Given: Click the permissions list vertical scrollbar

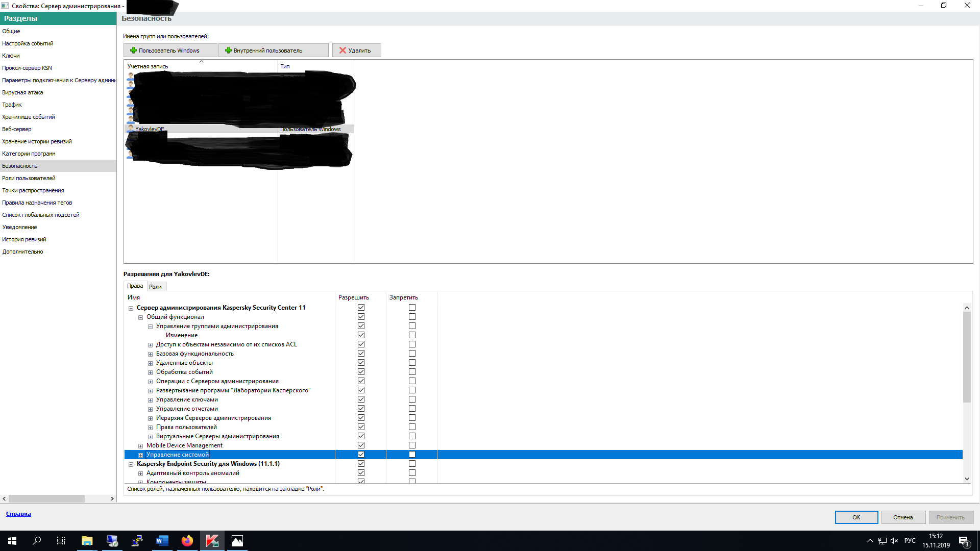Looking at the screenshot, I should [967, 357].
